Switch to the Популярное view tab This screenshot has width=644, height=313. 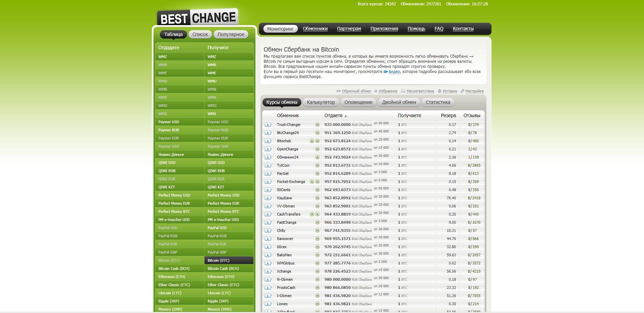(x=231, y=34)
